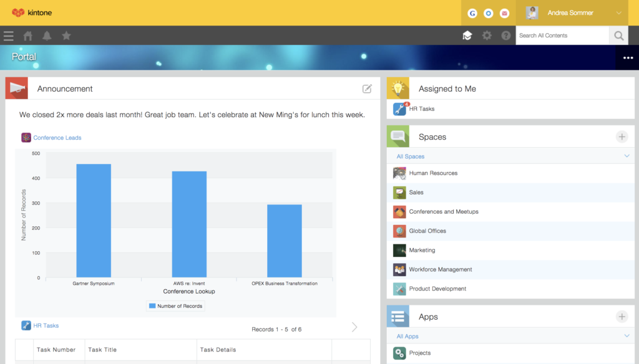The width and height of the screenshot is (639, 364).
Task: Open Gmail from the yellow top bar
Action: pyautogui.click(x=504, y=12)
